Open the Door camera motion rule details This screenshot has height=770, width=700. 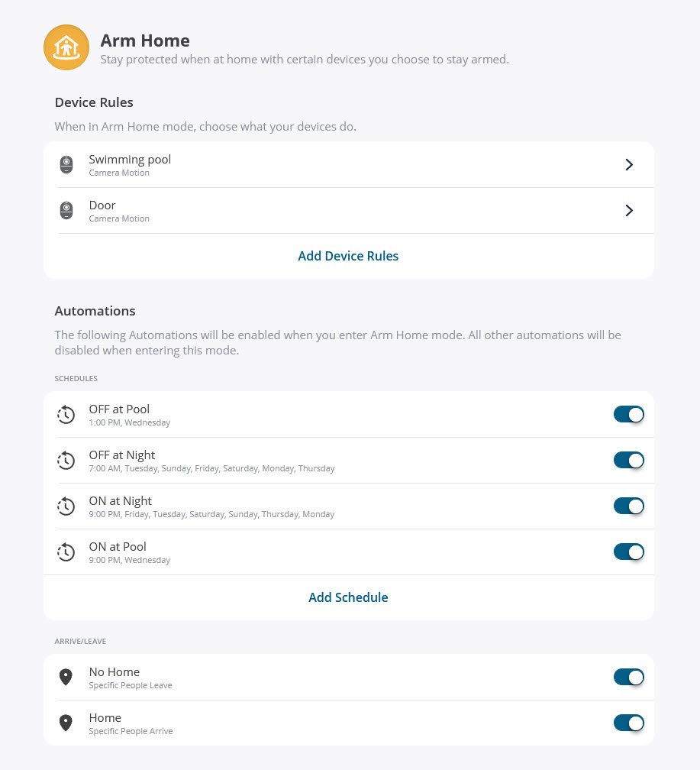tap(629, 210)
